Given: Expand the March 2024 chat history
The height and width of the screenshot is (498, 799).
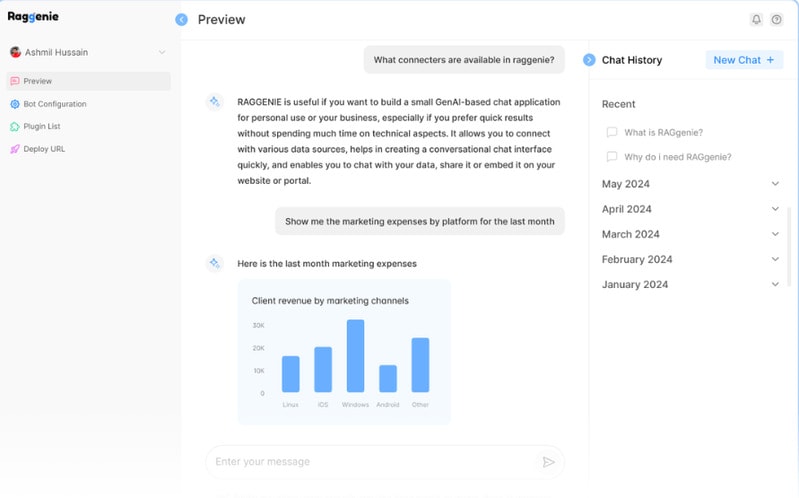Looking at the screenshot, I should (x=775, y=234).
